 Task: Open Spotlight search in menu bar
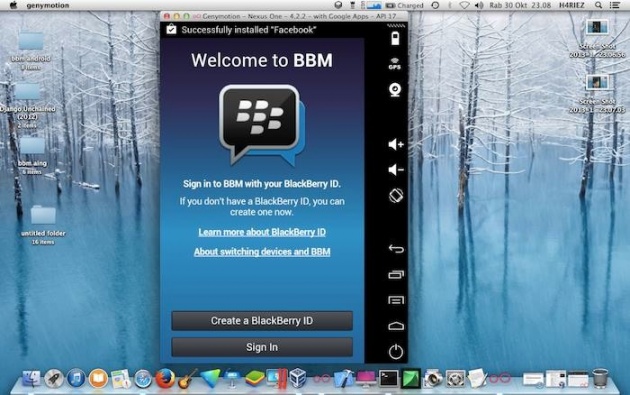click(599, 5)
